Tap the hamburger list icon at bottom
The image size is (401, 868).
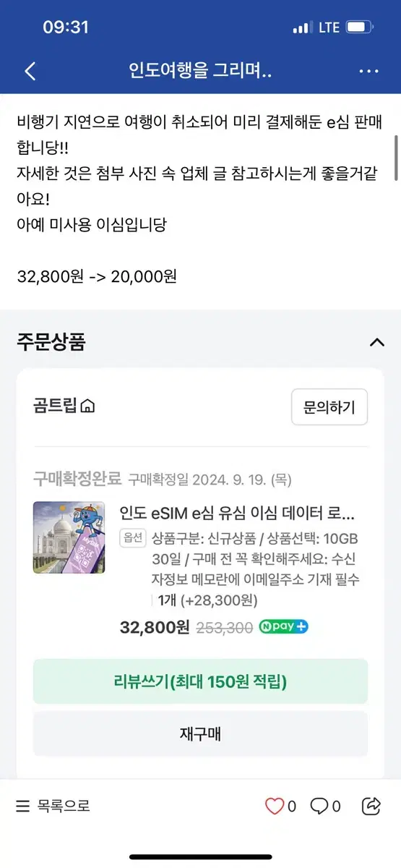click(x=23, y=806)
